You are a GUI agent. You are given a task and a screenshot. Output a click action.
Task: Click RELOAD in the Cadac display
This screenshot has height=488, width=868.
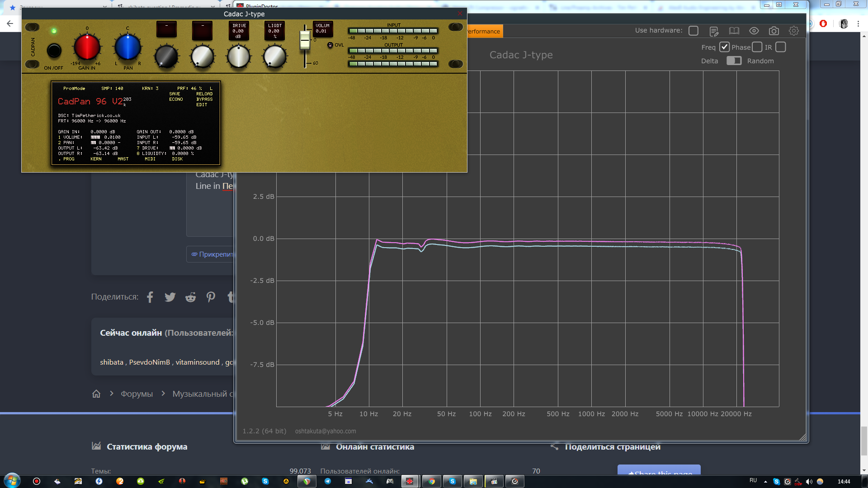click(x=204, y=94)
